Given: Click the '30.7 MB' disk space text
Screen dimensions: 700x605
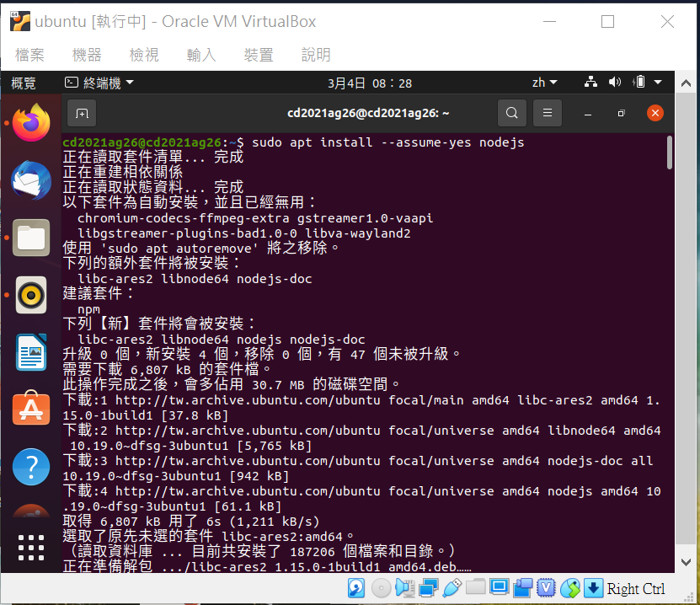Looking at the screenshot, I should pyautogui.click(x=278, y=385).
